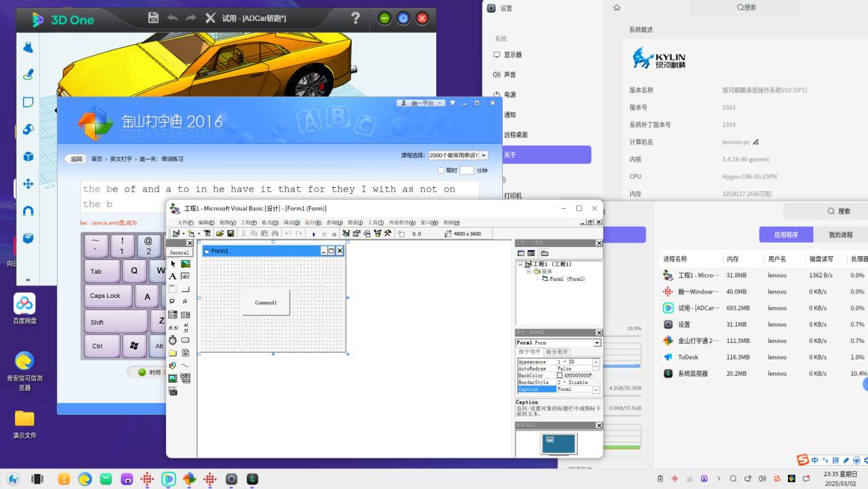This screenshot has height=489, width=868.
Task: Choose the CheckBox control in VB toolbox
Action: coord(173,302)
